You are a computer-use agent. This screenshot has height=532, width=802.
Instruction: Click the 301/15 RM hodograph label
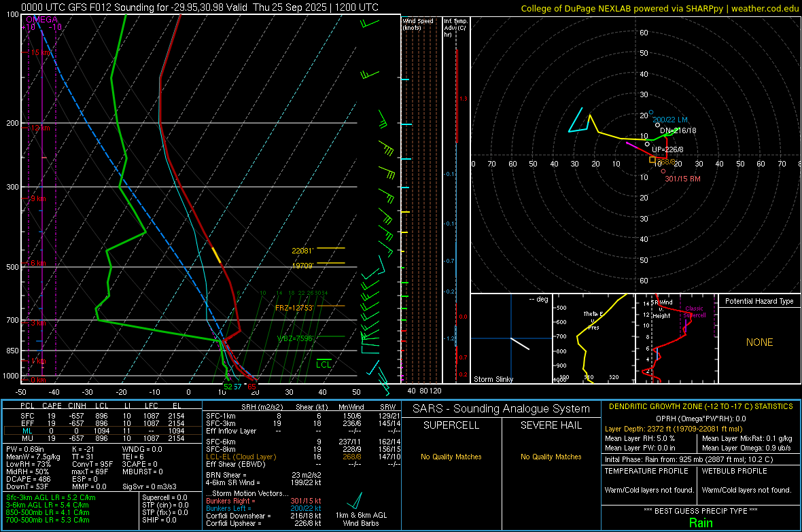682,179
